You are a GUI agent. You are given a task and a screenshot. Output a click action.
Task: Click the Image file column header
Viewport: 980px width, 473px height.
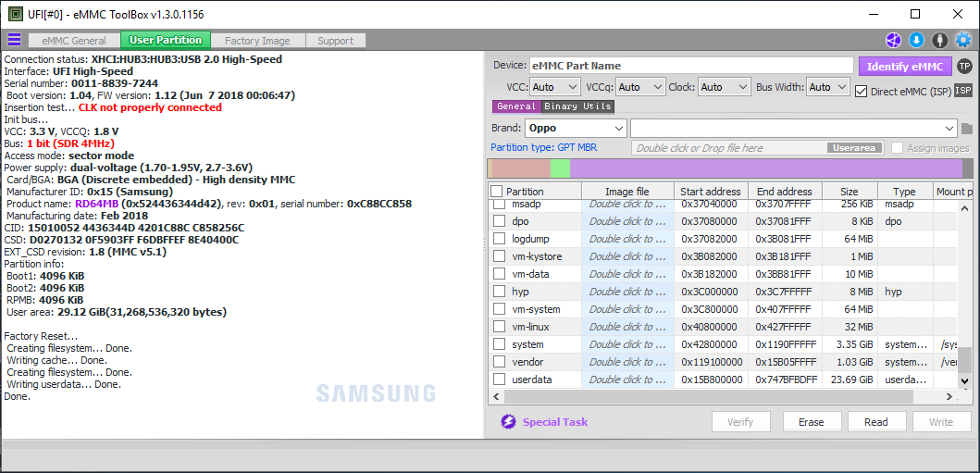pyautogui.click(x=626, y=192)
